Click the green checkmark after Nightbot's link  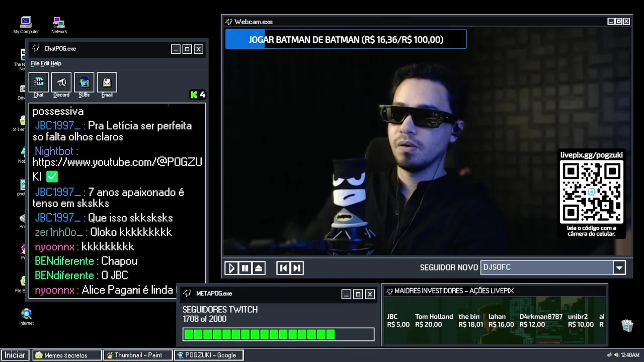52,176
